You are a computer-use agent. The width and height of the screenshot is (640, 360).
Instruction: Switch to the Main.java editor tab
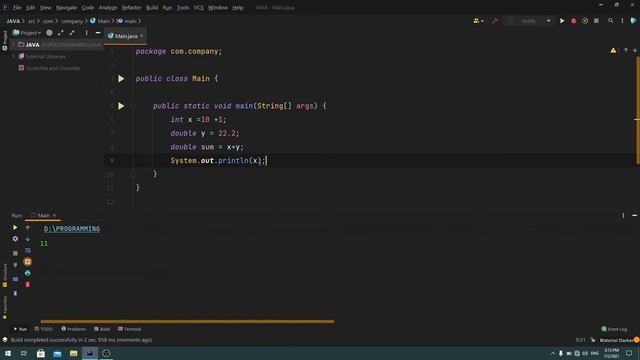(x=125, y=36)
